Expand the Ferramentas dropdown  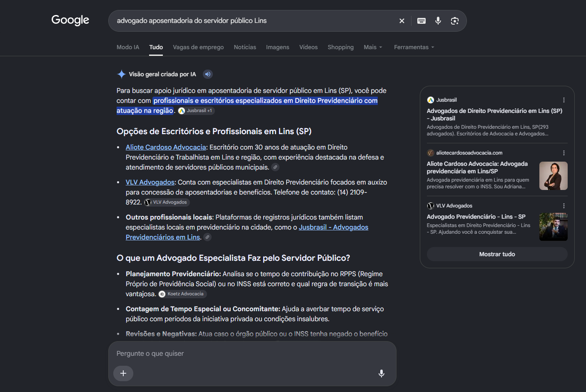click(414, 47)
